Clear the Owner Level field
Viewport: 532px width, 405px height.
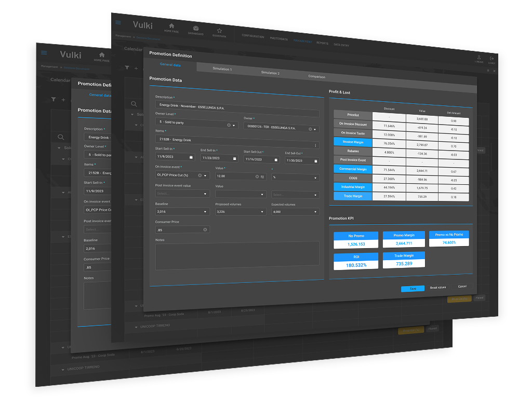tap(229, 125)
